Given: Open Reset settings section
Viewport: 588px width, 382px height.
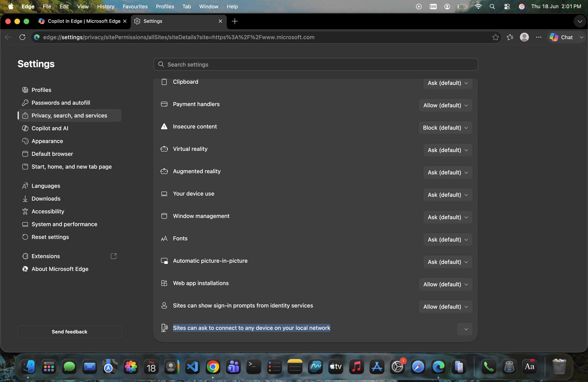Looking at the screenshot, I should (x=69, y=237).
